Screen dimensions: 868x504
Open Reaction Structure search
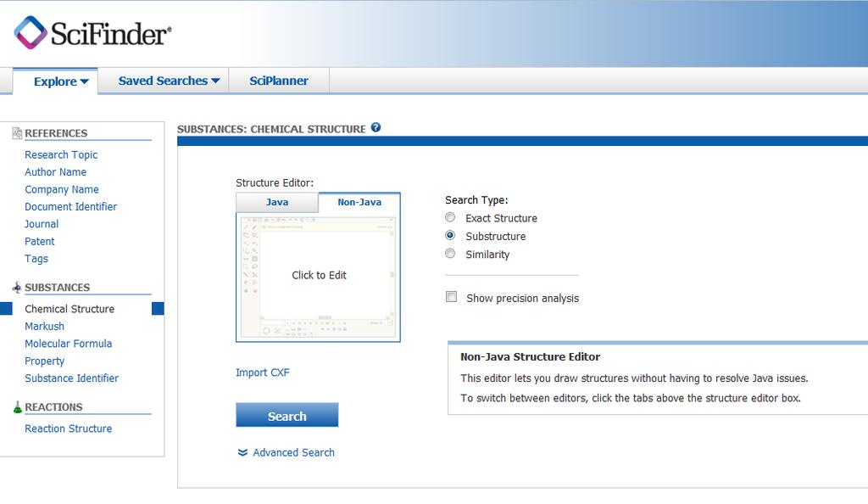click(x=68, y=428)
